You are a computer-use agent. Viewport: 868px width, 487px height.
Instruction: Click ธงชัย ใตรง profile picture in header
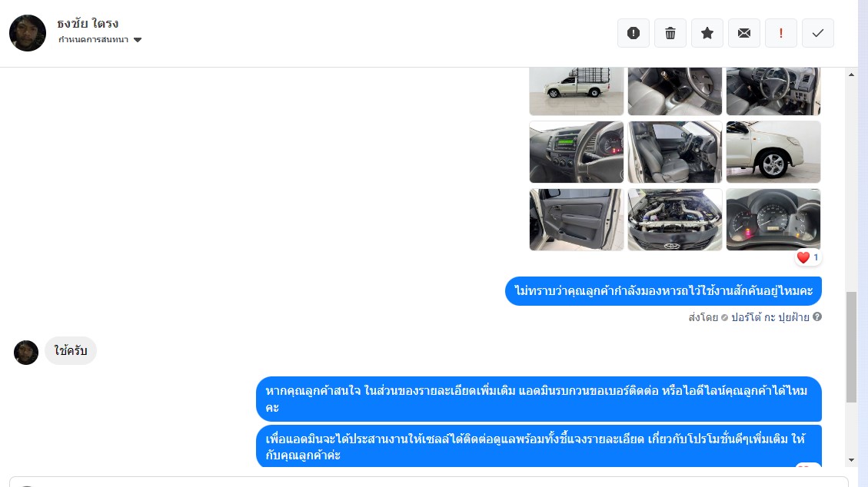point(28,33)
